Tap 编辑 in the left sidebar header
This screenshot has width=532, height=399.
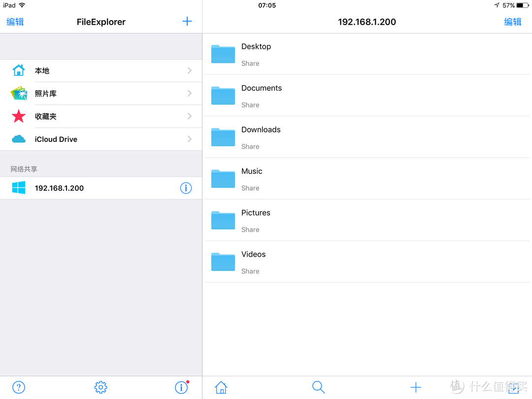15,22
